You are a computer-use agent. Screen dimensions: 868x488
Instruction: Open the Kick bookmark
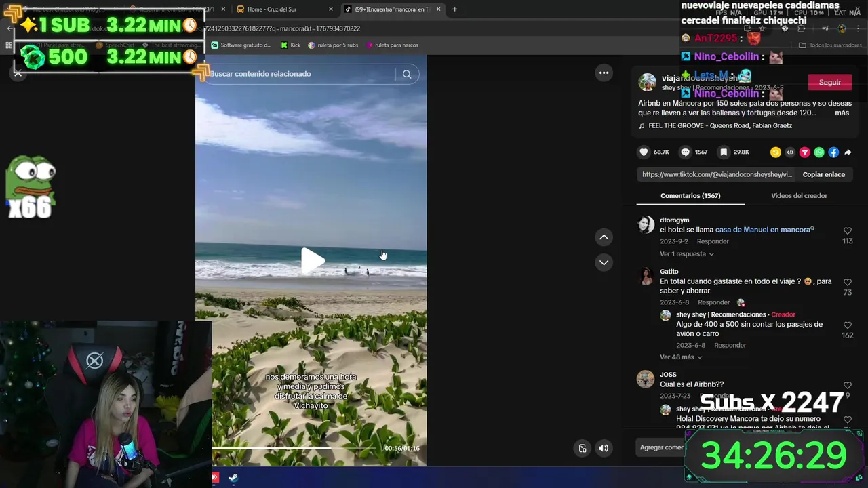(x=291, y=45)
